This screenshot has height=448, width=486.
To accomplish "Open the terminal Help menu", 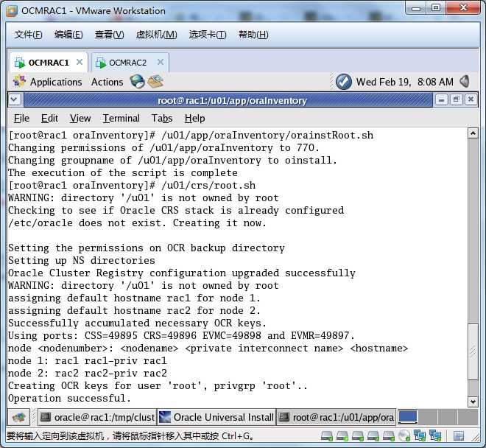I will tap(194, 118).
